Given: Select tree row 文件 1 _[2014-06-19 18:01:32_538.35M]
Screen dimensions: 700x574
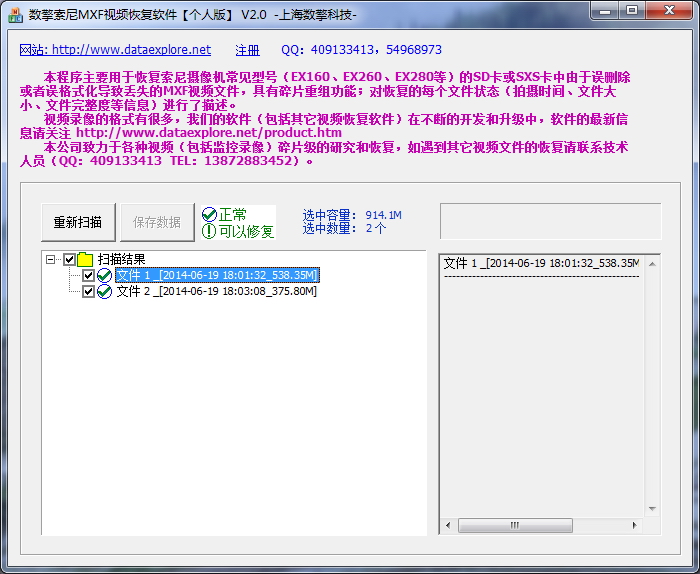Looking at the screenshot, I should click(217, 275).
